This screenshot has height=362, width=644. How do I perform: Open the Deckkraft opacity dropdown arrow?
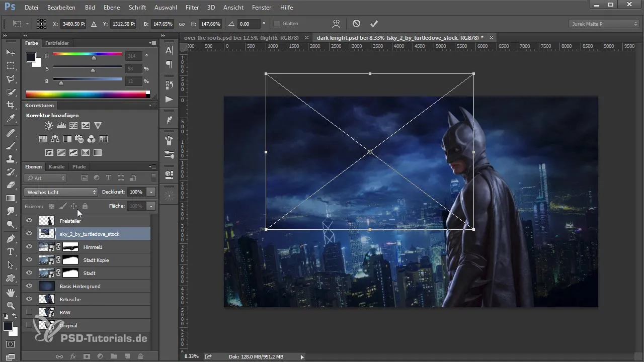(x=151, y=192)
